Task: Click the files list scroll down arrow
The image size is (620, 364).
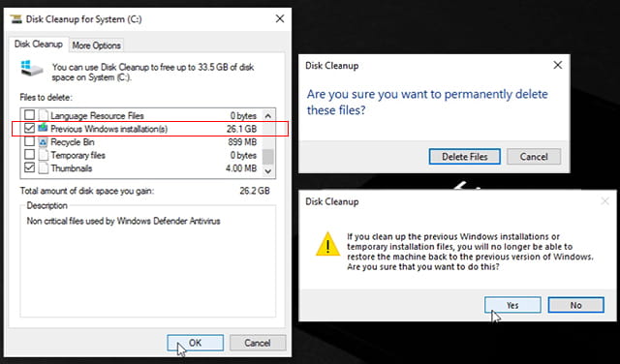Action: (268, 170)
